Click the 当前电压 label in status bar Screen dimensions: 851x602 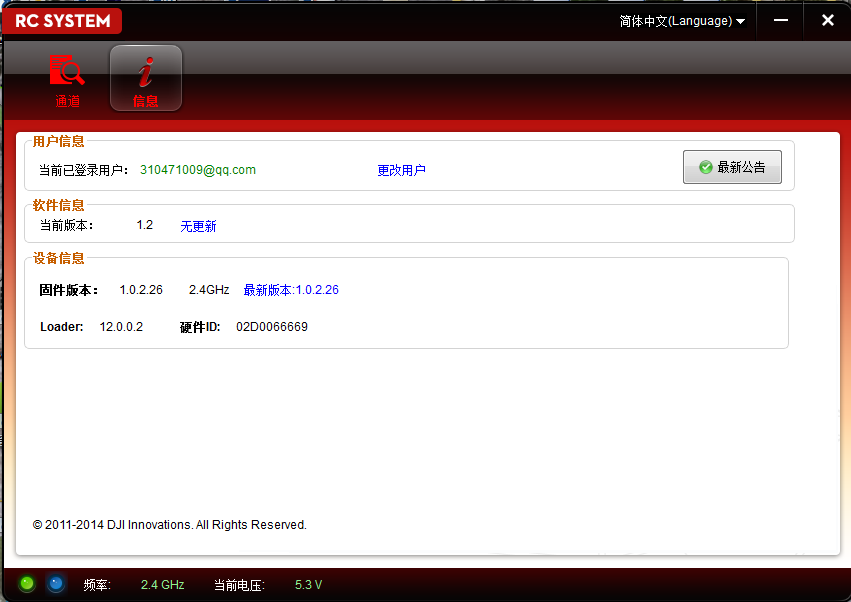tap(239, 585)
